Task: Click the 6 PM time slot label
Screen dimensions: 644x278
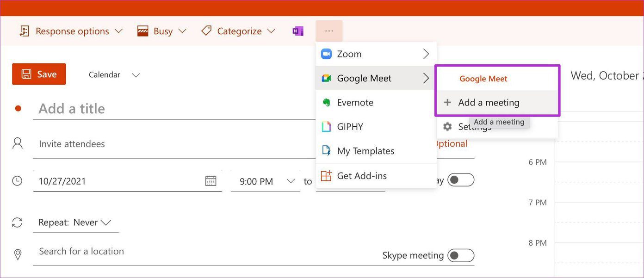Action: [x=538, y=162]
